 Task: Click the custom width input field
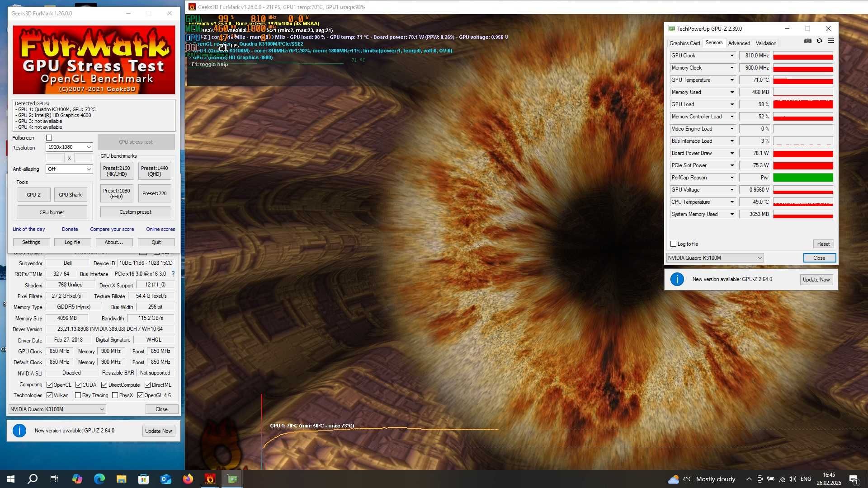(x=55, y=158)
